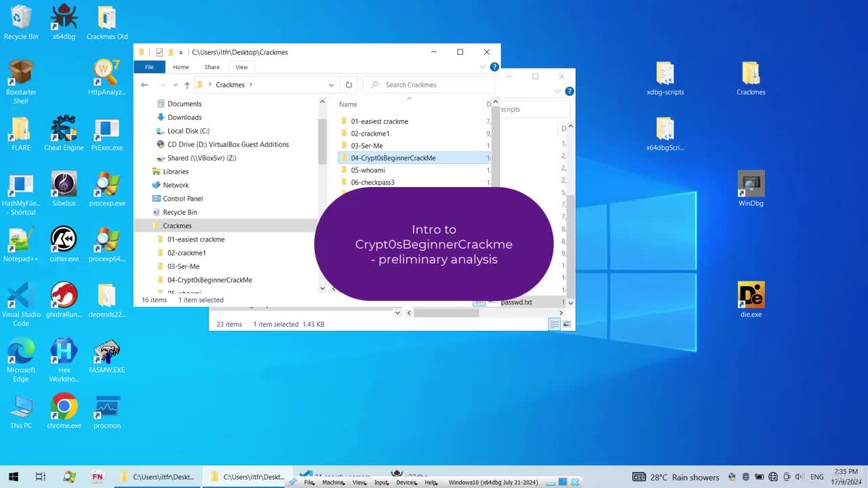The height and width of the screenshot is (488, 868).
Task: Switch to the Home ribbon tab
Action: pos(180,67)
